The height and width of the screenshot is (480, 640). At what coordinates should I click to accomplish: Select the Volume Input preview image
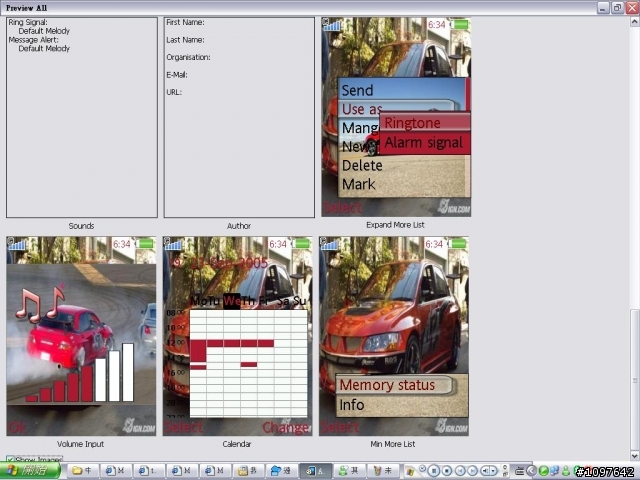point(81,336)
